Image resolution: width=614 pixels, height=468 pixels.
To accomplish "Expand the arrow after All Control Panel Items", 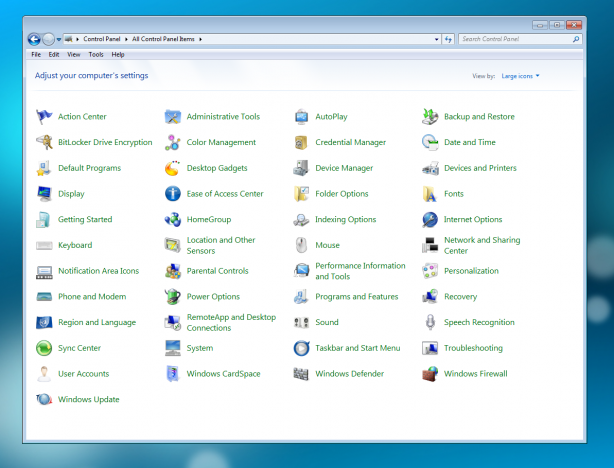I will [200, 39].
